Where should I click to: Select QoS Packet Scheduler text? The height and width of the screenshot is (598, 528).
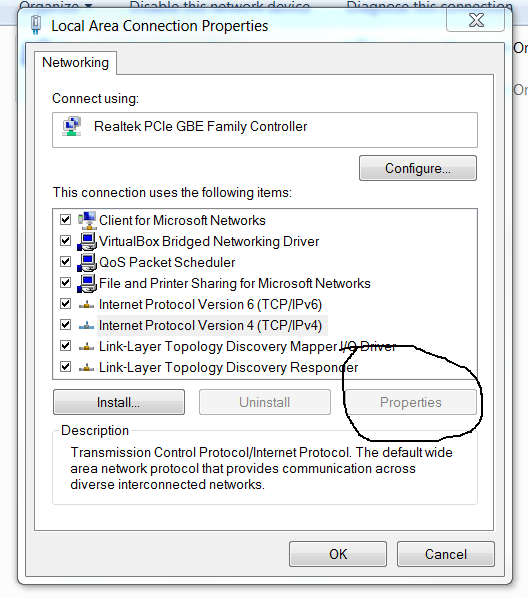tap(167, 262)
